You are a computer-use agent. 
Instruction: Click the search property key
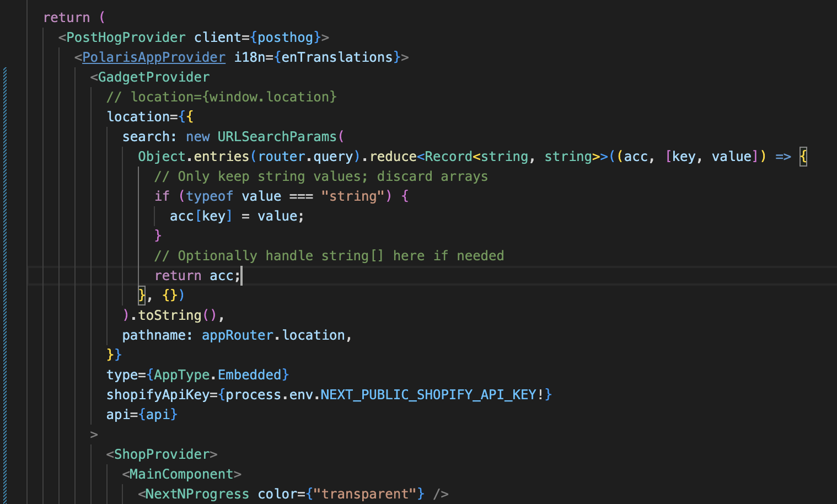[x=146, y=137]
